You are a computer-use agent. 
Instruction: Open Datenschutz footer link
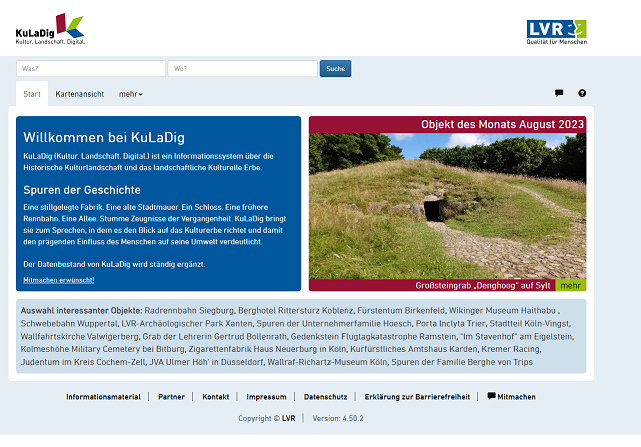tap(325, 397)
